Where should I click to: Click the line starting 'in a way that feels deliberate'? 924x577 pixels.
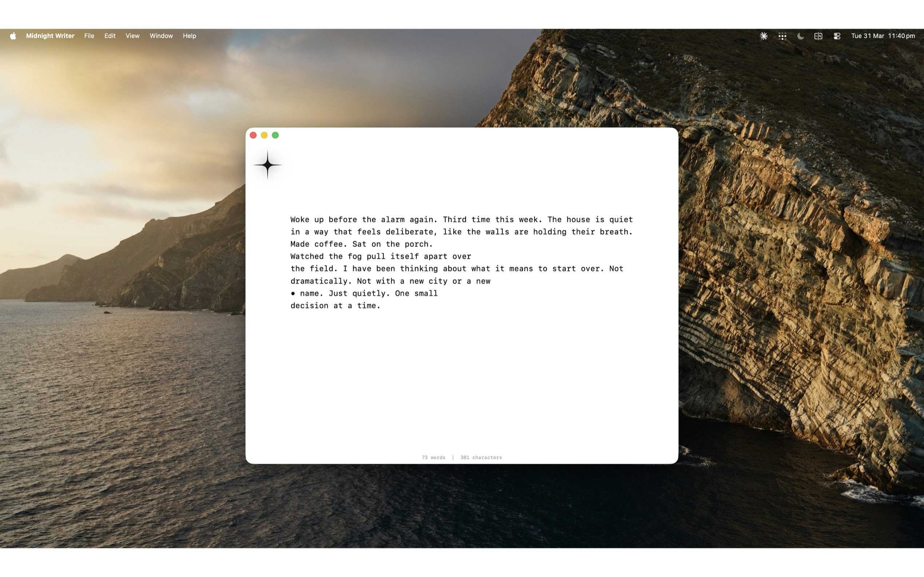click(462, 232)
